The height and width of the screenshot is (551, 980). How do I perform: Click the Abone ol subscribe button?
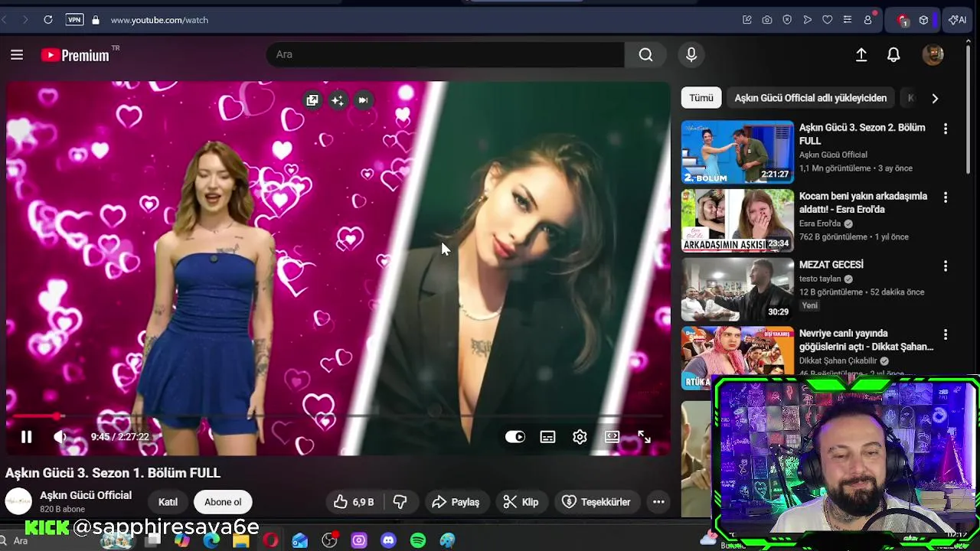(x=223, y=502)
